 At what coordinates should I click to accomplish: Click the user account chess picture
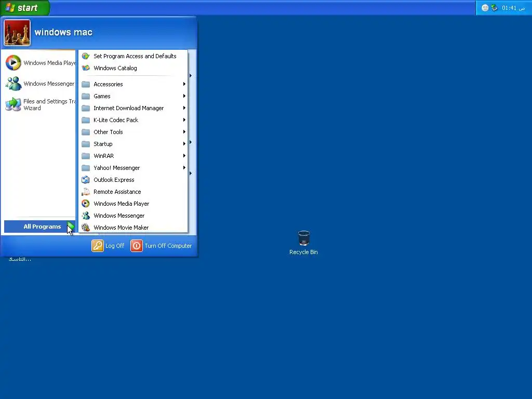click(x=17, y=33)
